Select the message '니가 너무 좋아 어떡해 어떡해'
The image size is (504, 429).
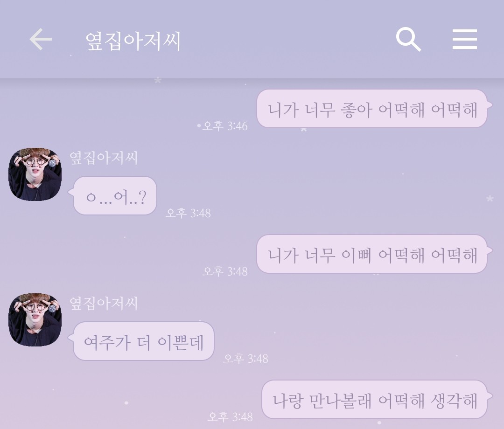(373, 109)
